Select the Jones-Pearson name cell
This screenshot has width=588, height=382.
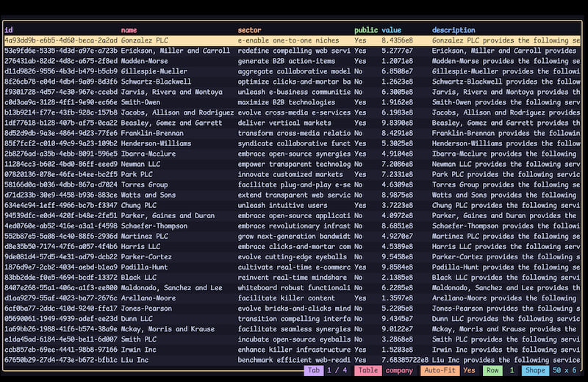coord(146,309)
